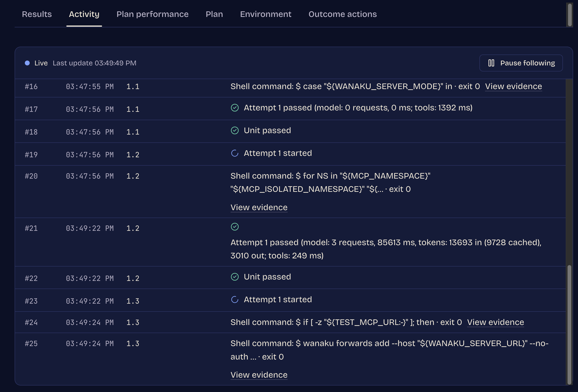
Task: Click the Attempt 1 passed tools 1392 ms text
Action: coord(358,108)
